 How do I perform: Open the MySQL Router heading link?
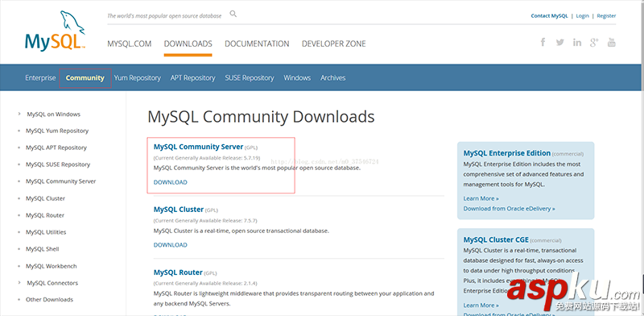tap(178, 272)
